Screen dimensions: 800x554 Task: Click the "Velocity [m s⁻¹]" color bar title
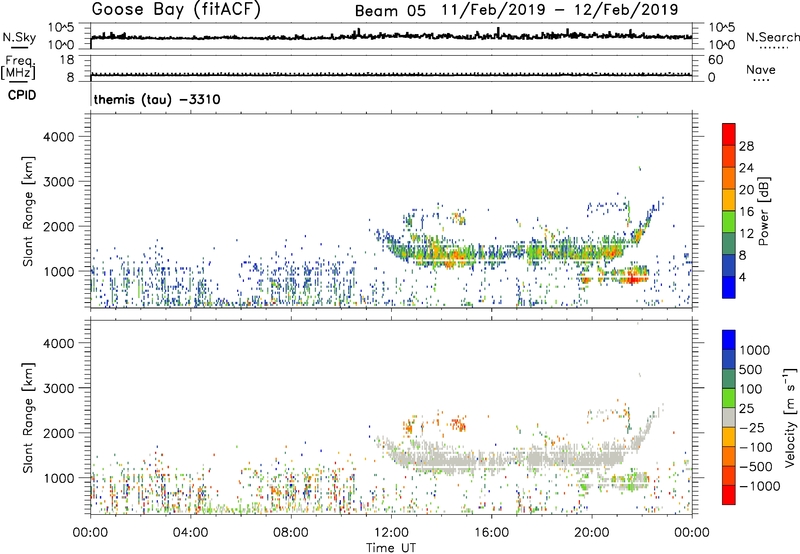pyautogui.click(x=790, y=417)
